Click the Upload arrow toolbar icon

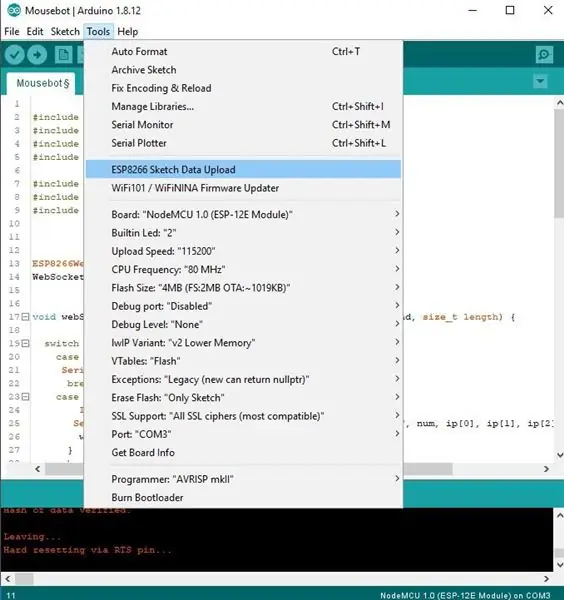pyautogui.click(x=37, y=55)
